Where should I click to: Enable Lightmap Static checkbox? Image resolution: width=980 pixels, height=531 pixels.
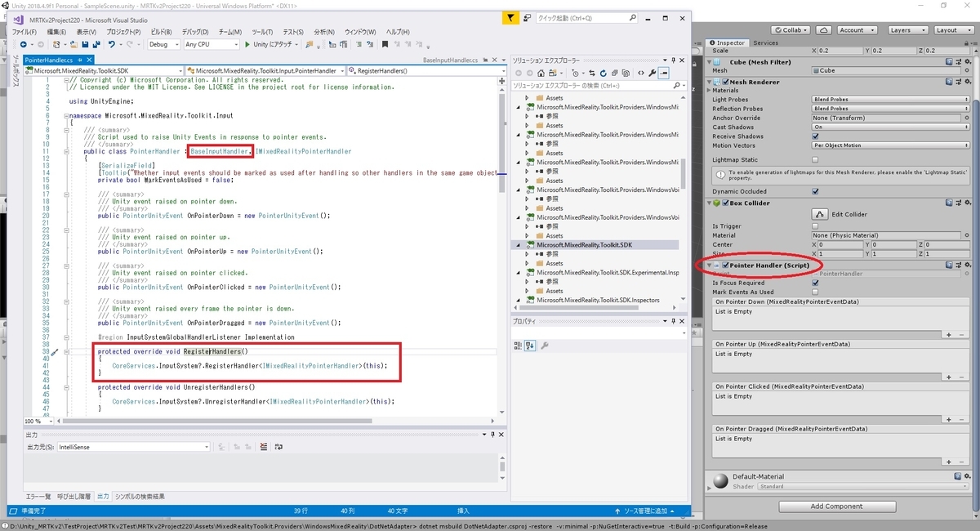pos(815,159)
